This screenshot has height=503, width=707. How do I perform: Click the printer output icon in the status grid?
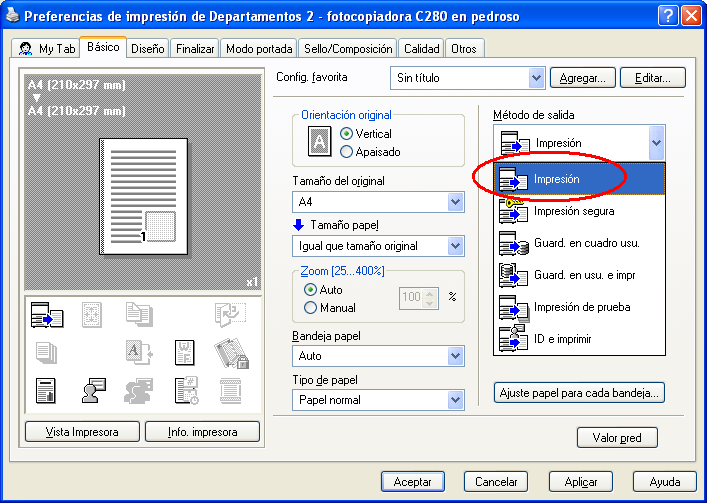coord(47,315)
